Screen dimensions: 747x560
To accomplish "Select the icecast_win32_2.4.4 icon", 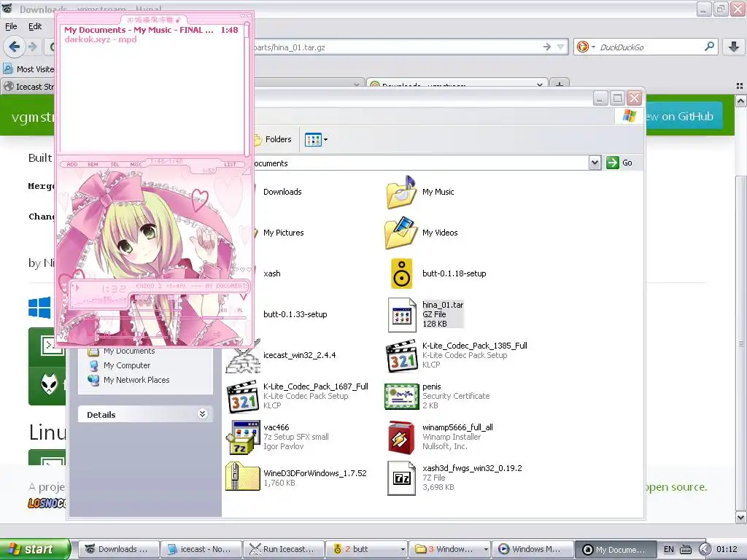I will click(x=242, y=356).
